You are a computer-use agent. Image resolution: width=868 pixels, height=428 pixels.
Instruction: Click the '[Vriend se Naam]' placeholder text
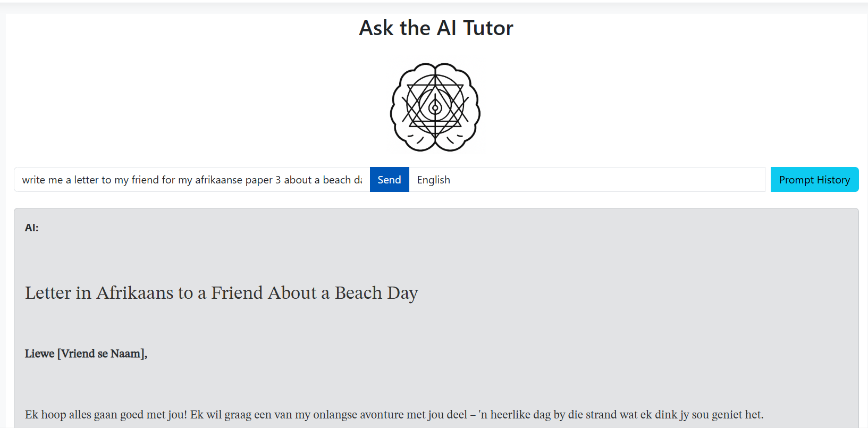click(101, 354)
